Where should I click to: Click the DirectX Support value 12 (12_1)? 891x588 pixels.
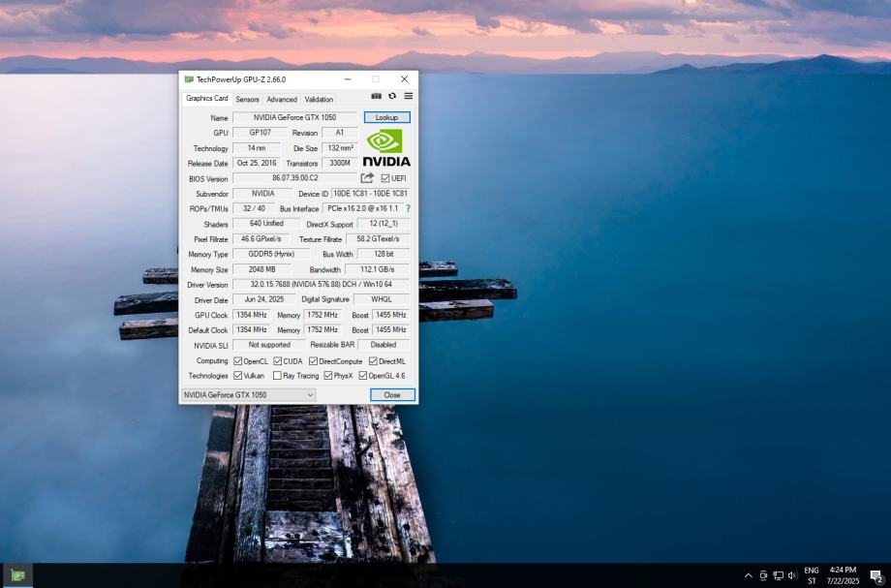384,224
